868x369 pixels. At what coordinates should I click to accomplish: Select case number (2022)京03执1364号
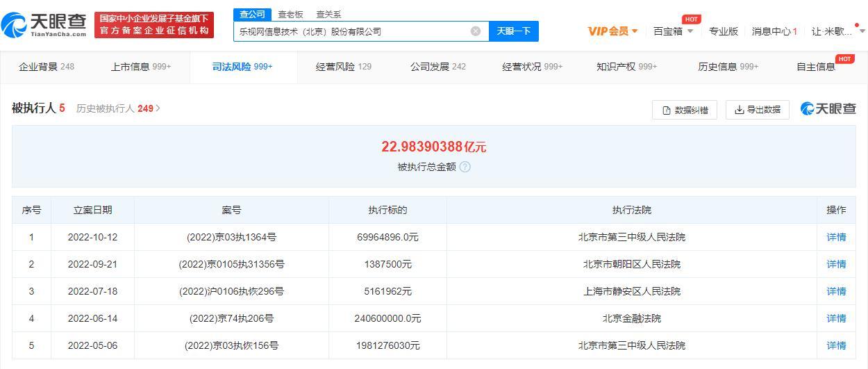pyautogui.click(x=231, y=237)
